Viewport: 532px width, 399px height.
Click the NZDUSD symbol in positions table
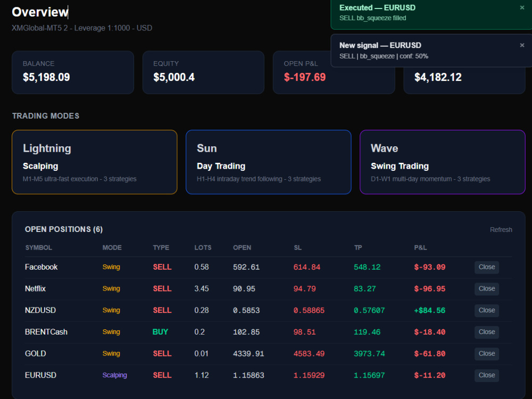[x=40, y=311]
